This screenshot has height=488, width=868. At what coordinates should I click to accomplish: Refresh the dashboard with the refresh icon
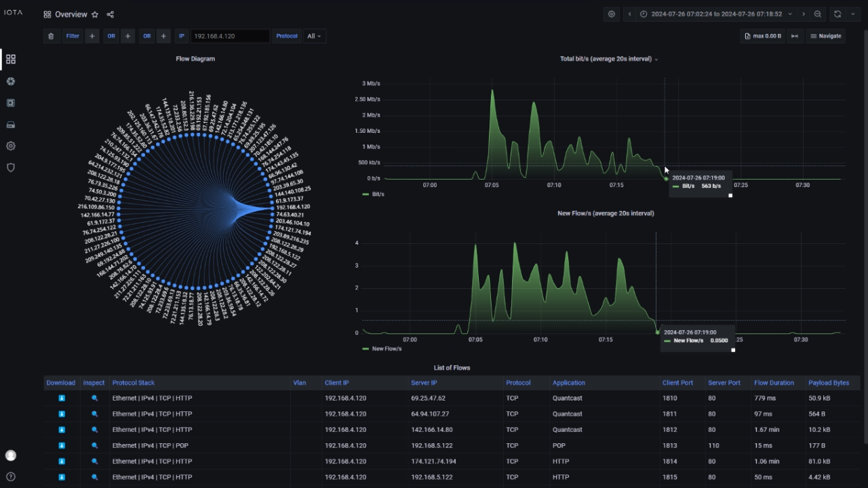point(837,14)
